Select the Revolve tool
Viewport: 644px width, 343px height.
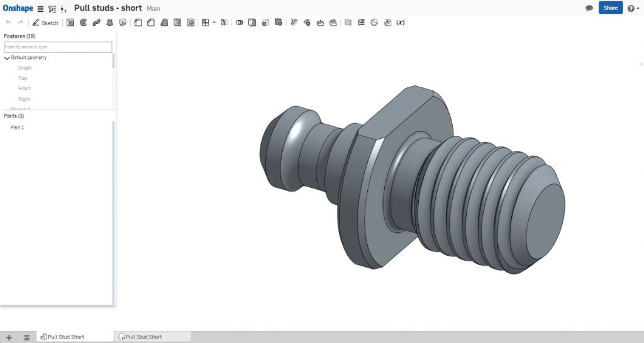(84, 23)
